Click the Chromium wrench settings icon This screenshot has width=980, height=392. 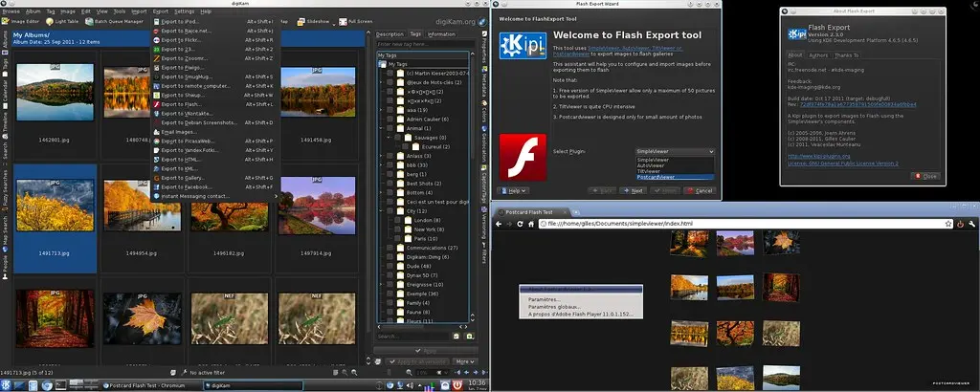(x=971, y=223)
